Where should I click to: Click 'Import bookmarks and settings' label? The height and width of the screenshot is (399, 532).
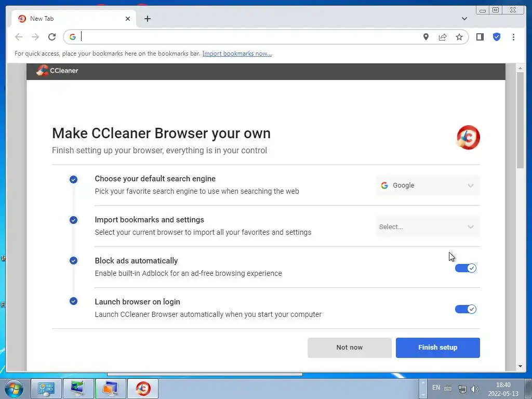tap(149, 220)
